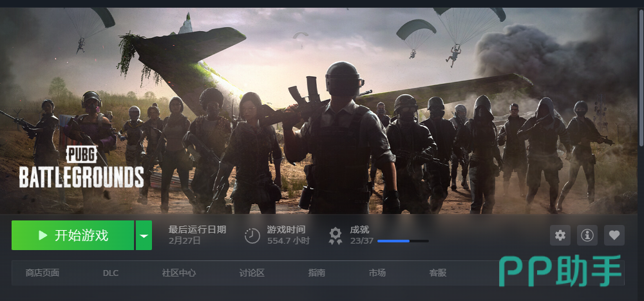The width and height of the screenshot is (644, 301).
Task: Show game info via circled i icon
Action: 587,235
